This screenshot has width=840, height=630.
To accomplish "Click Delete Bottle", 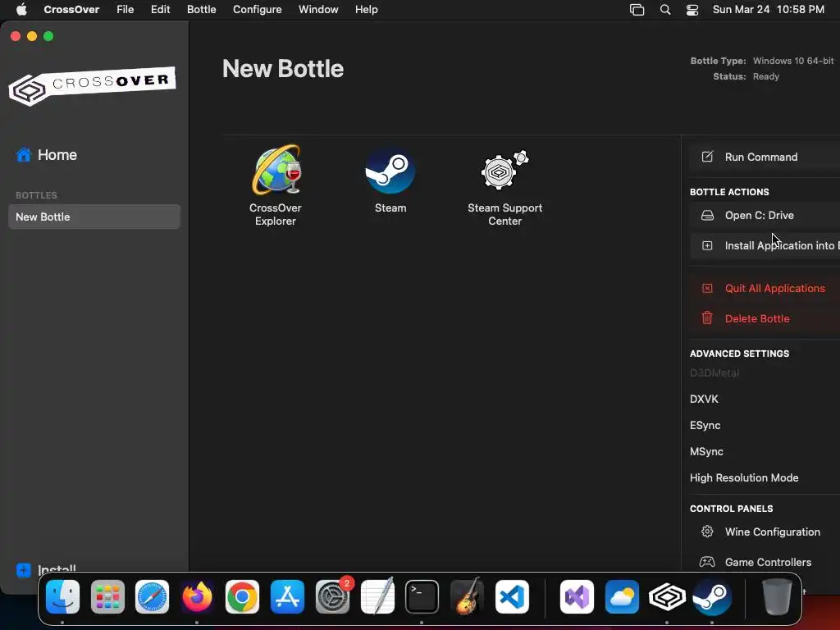I will (x=765, y=318).
